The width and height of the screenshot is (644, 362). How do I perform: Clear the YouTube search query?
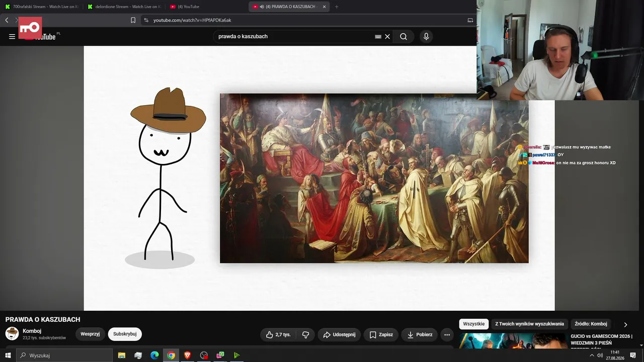click(387, 37)
